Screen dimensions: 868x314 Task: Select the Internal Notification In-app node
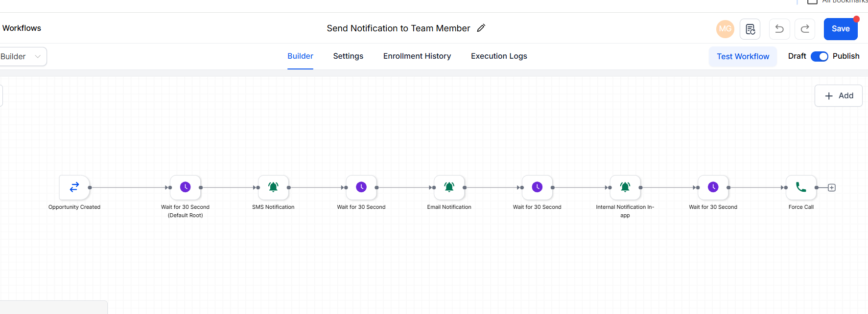625,187
